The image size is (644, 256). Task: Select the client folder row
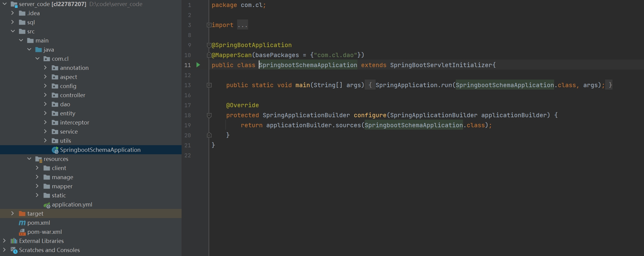point(91,168)
